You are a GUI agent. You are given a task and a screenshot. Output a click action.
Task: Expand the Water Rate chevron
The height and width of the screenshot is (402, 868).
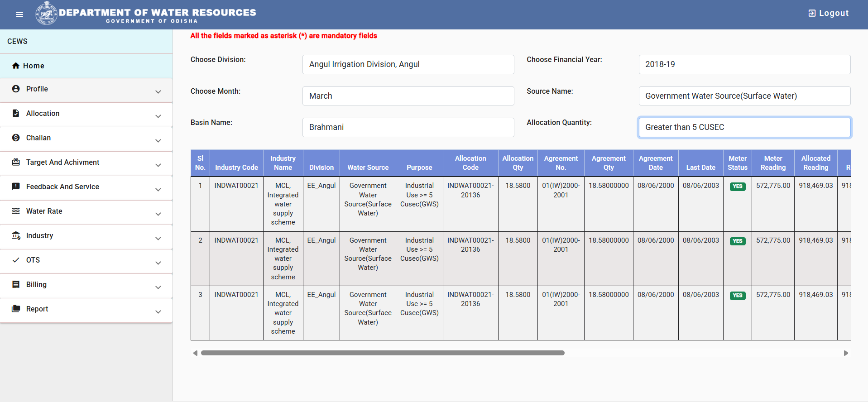pos(158,214)
